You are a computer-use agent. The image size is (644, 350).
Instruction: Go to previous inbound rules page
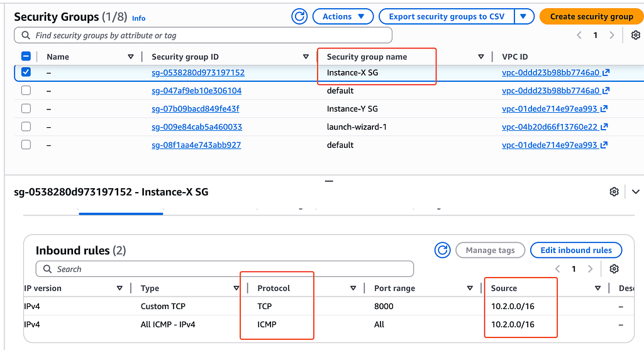557,269
